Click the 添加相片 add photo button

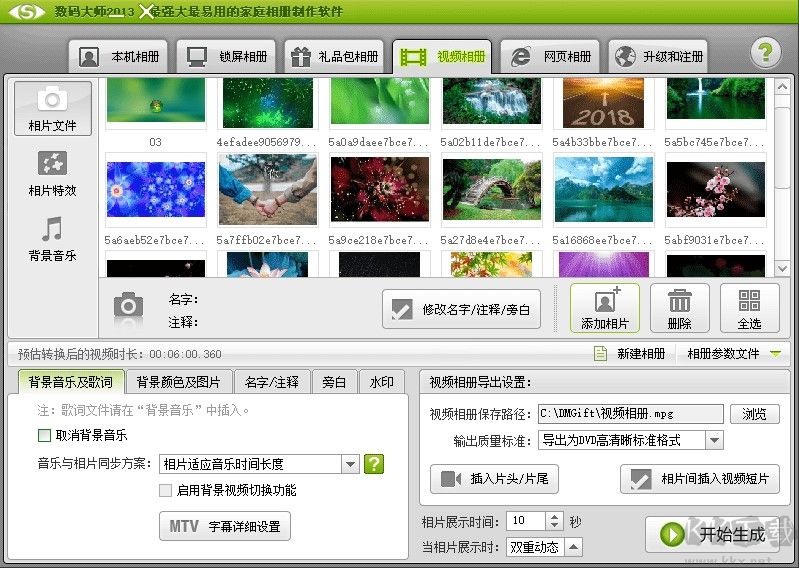click(x=604, y=308)
